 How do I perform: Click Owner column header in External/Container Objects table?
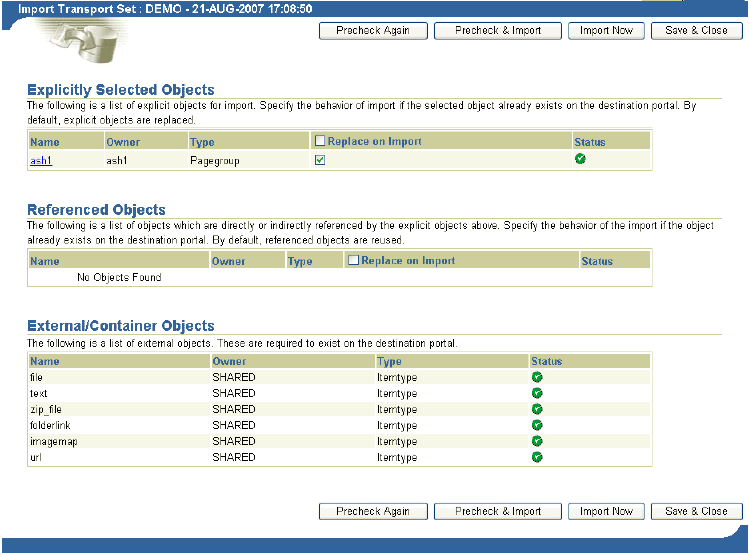point(229,361)
